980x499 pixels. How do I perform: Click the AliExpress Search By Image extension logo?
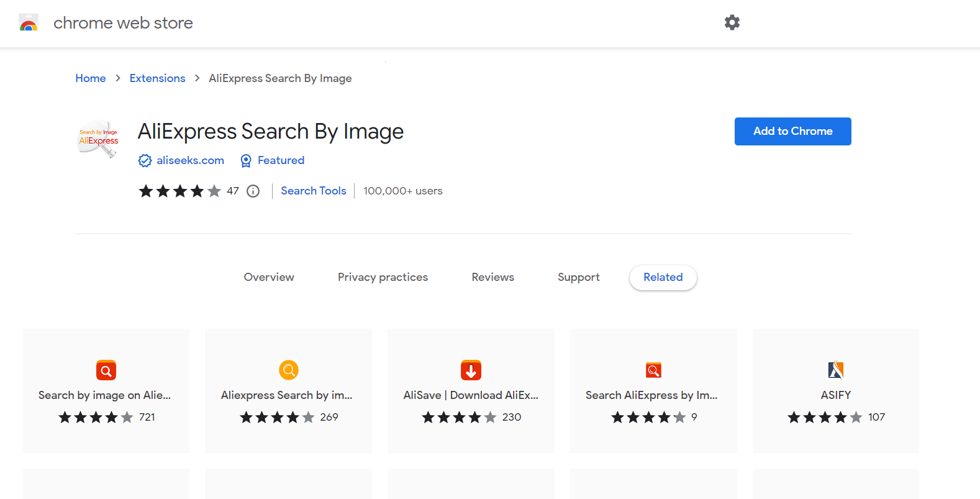tap(98, 139)
